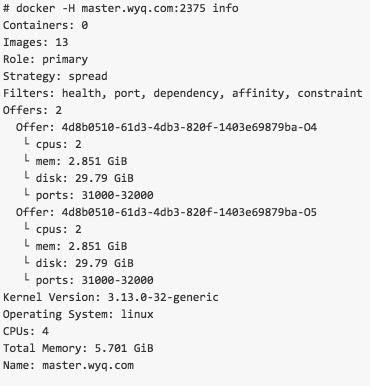Select the Strategy: spread line
This screenshot has width=370, height=386.
55,76
